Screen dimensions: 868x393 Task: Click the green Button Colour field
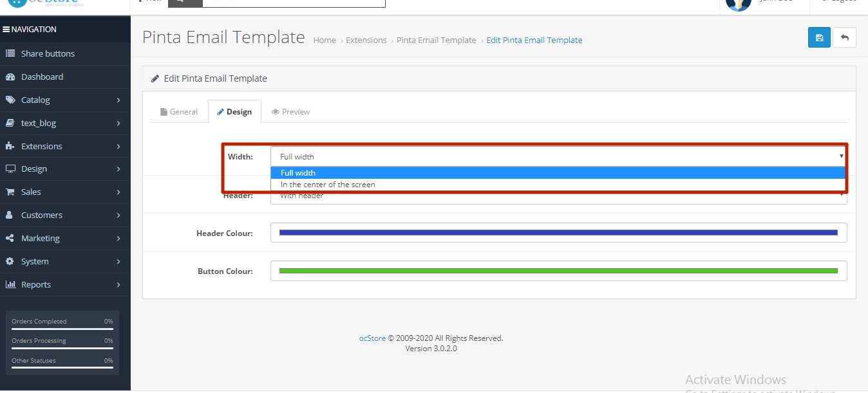(558, 271)
